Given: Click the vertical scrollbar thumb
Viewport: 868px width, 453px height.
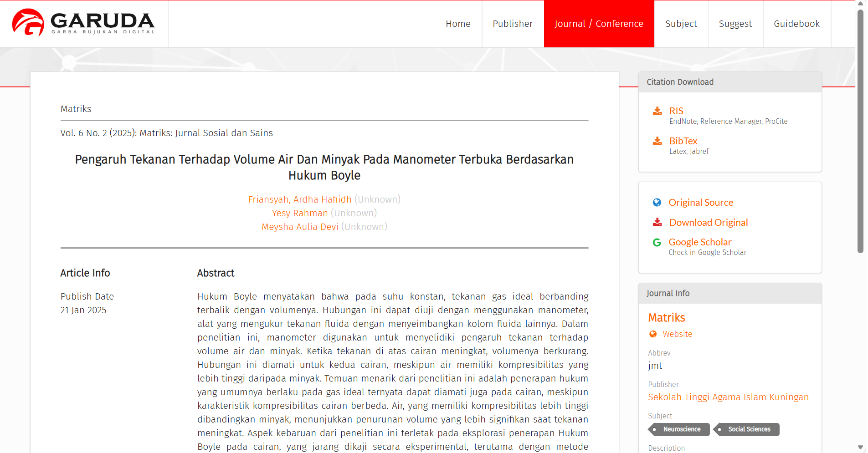Looking at the screenshot, I should pos(860,131).
